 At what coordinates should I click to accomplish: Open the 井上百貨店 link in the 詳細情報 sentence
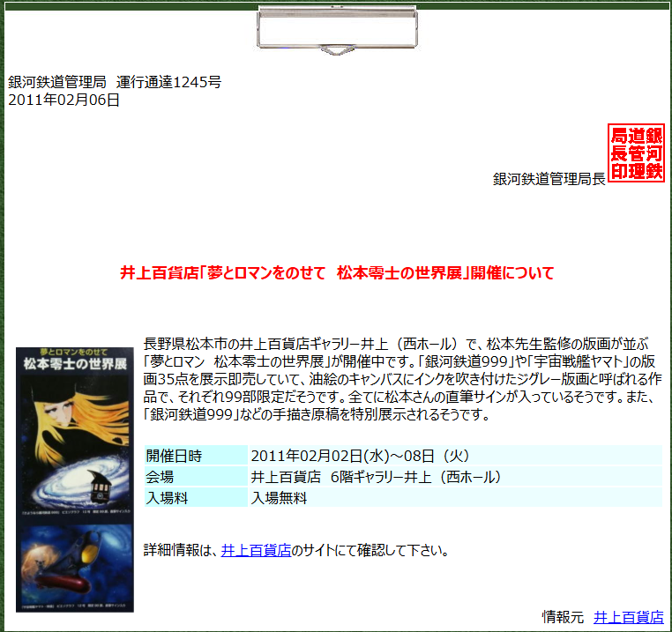(256, 550)
